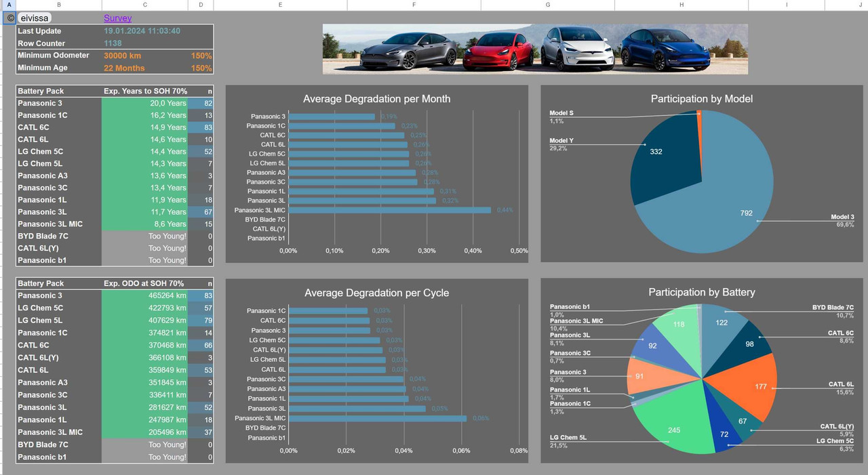Image resolution: width=868 pixels, height=475 pixels.
Task: Click the red Tesla in the banner
Action: (499, 51)
